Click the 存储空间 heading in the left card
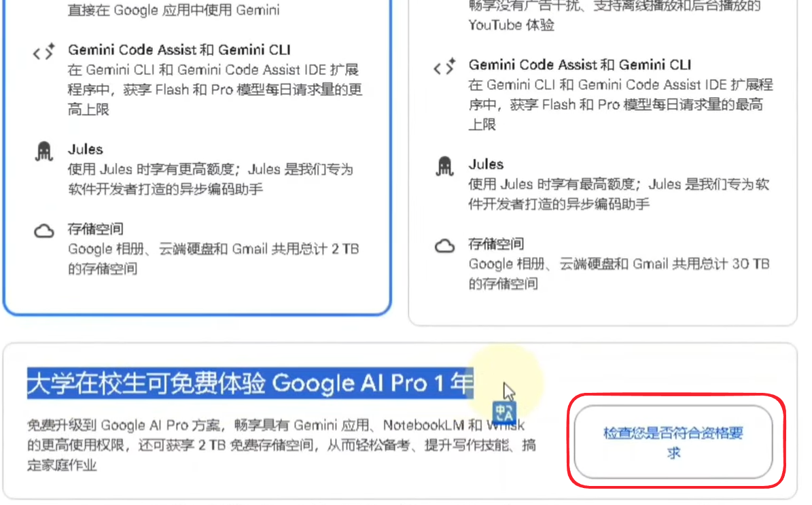Viewport: 812px width, 505px height. (96, 229)
